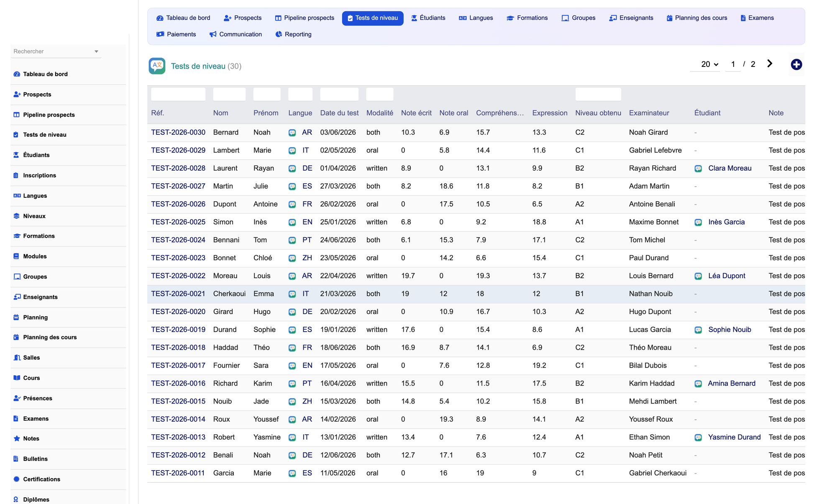The width and height of the screenshot is (814, 504).
Task: Click Tableau de bord icon in sidebar
Action: pos(17,74)
